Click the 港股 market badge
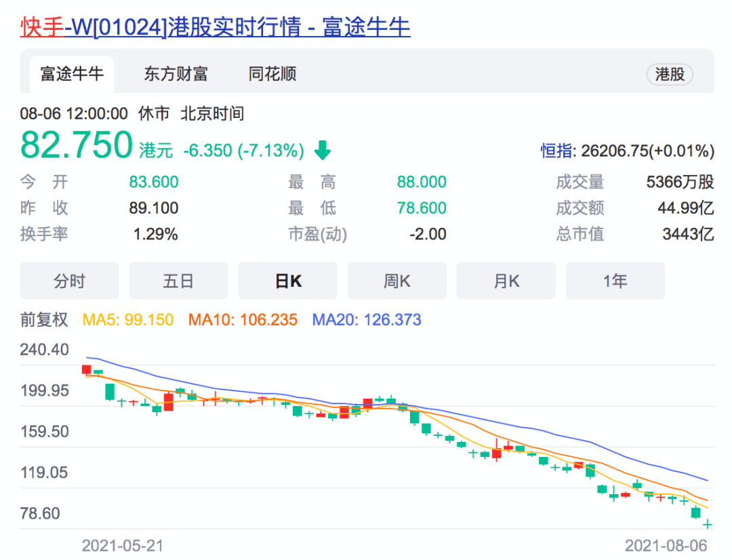The width and height of the screenshot is (732, 560). point(670,75)
